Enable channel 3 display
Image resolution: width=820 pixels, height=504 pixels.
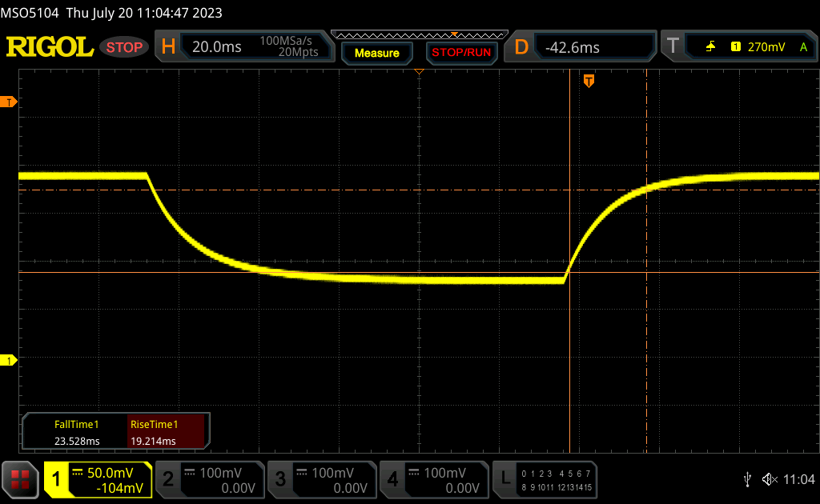pos(321,479)
